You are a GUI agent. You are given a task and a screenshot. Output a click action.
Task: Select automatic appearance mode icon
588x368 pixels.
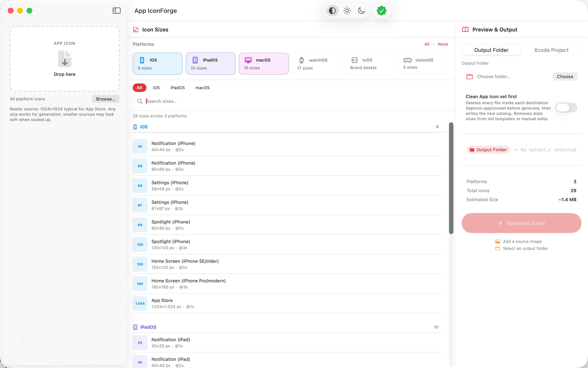pos(332,11)
